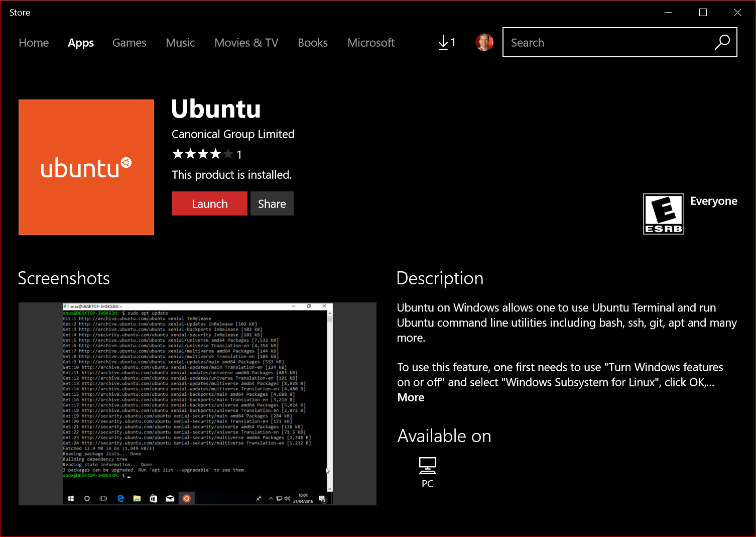Screen dimensions: 756x537
Task: Click the ESRB Everyone rating badge
Action: pyautogui.click(x=663, y=214)
